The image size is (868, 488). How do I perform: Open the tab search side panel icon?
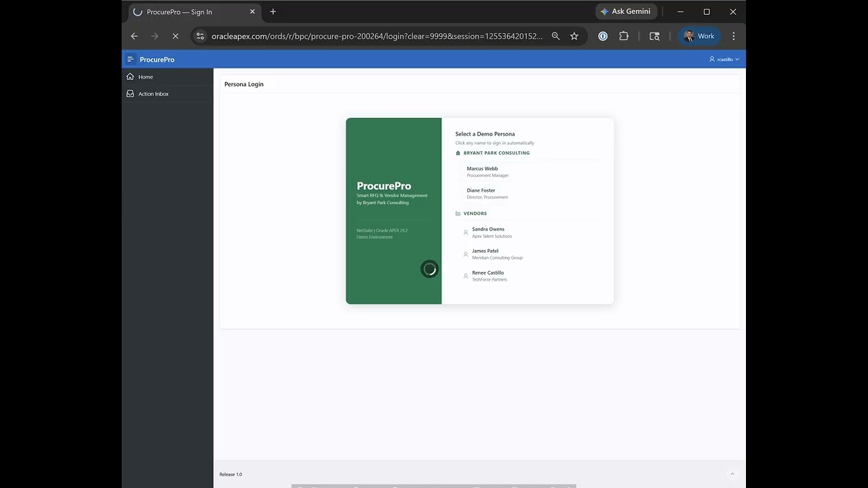(x=654, y=36)
